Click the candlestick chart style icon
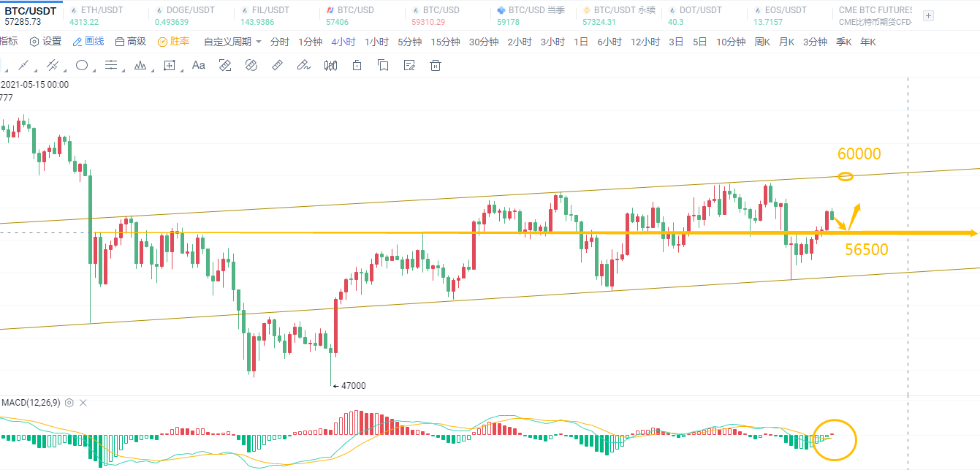Screen dimensions: 980x470 click(330, 65)
